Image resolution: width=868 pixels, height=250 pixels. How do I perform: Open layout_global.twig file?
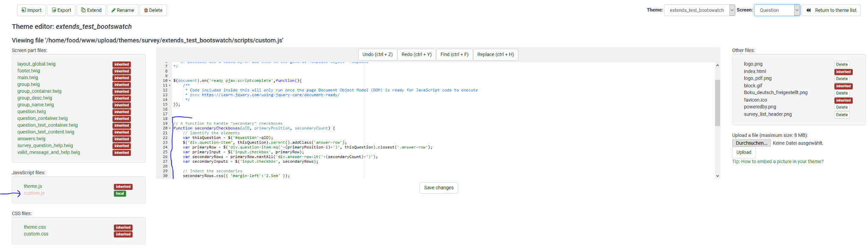(x=36, y=64)
